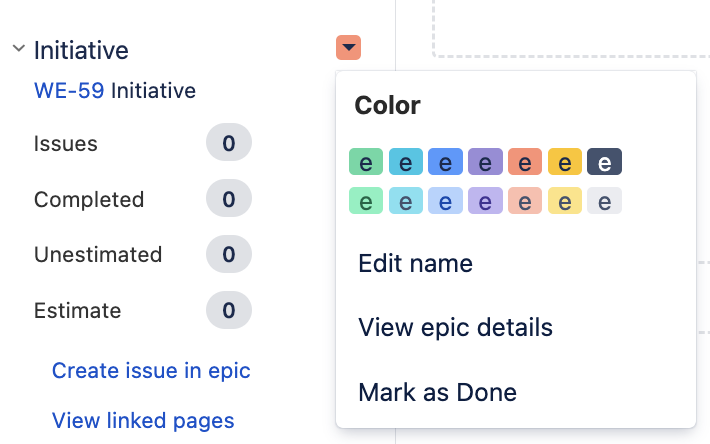Image resolution: width=710 pixels, height=444 pixels.
Task: Collapse the Initiative epic section
Action: click(18, 49)
